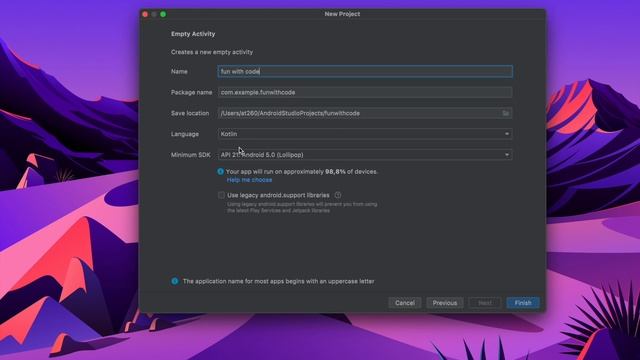This screenshot has height=360, width=640.
Task: Click the info icon next to device percentage
Action: click(221, 171)
